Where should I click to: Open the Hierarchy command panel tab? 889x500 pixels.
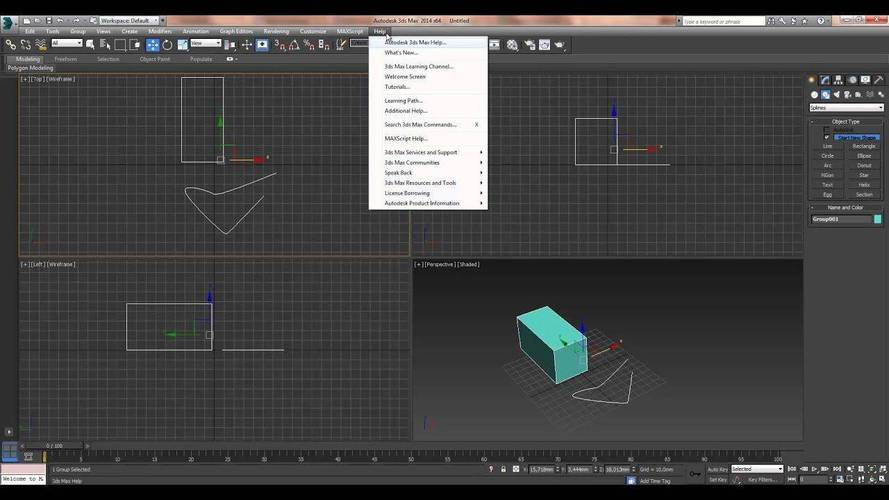tap(838, 80)
